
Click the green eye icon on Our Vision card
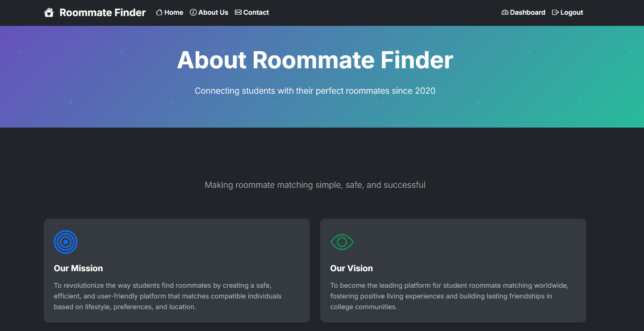click(x=342, y=242)
